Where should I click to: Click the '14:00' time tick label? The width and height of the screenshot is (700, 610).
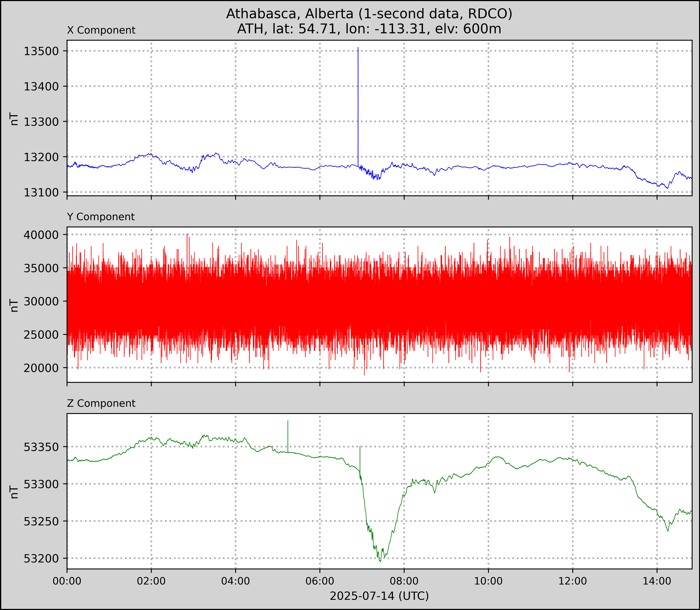[x=657, y=581]
